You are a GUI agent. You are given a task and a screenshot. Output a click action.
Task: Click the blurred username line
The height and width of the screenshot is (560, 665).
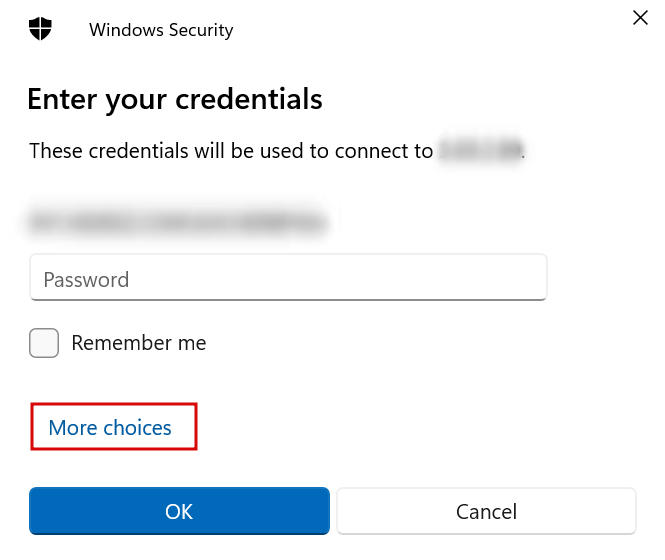[x=178, y=221]
